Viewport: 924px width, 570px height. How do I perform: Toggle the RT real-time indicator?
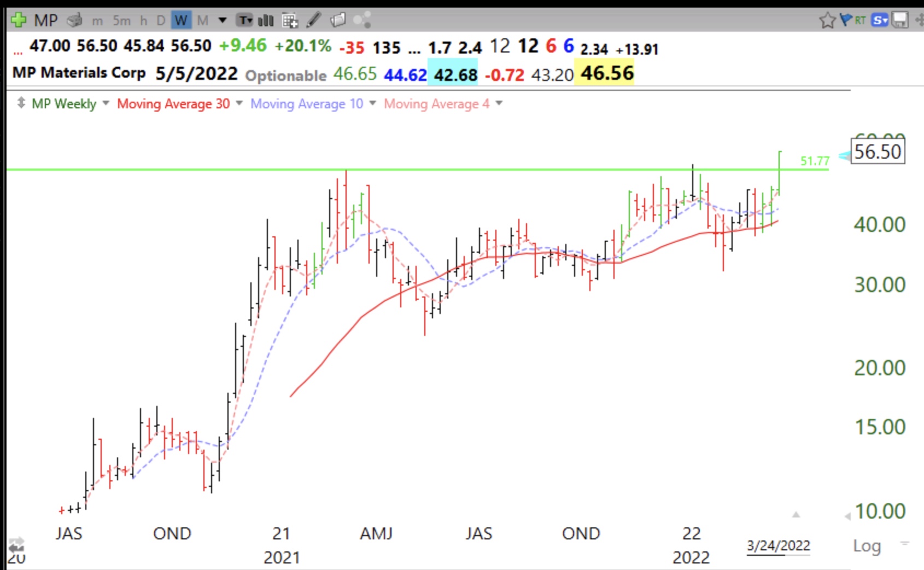861,21
